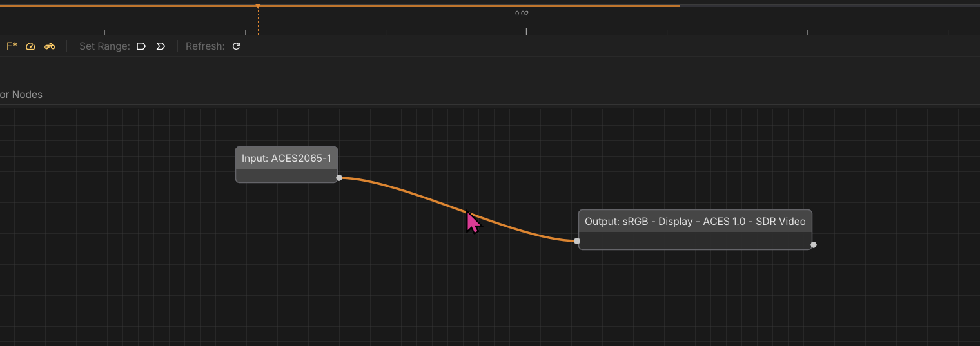Click the F* toggle icon in toolbar
This screenshot has width=980, height=346.
point(12,46)
